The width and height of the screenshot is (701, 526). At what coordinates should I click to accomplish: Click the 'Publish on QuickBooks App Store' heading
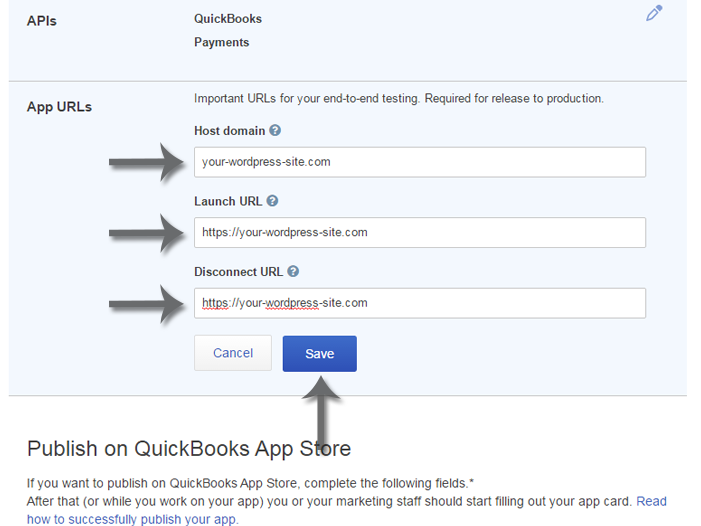coord(189,447)
